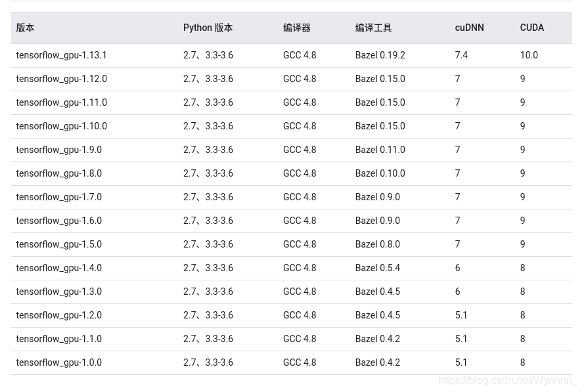The height and width of the screenshot is (392, 584).
Task: Click the tensorflow_gpu-1.0.0 version cell
Action: point(58,362)
